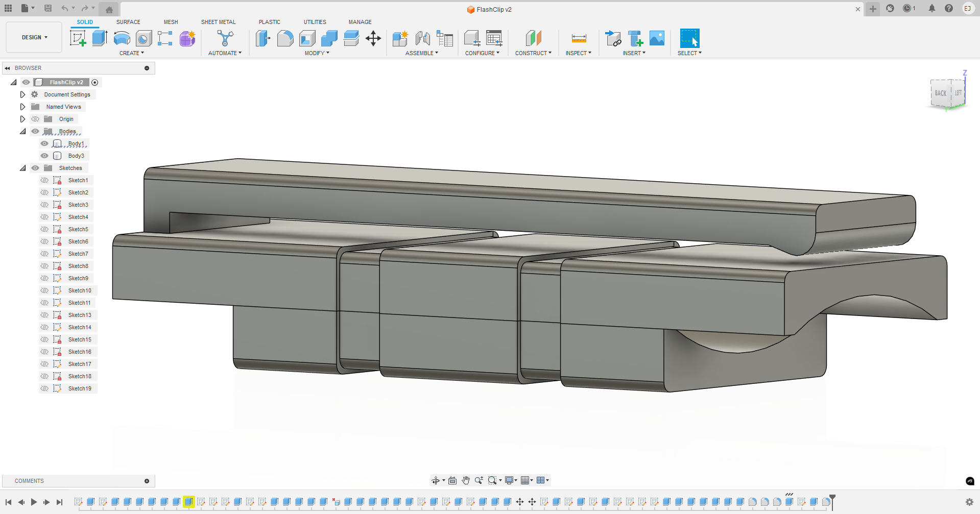This screenshot has height=514, width=980.
Task: Select the Combine tool
Action: pos(329,38)
